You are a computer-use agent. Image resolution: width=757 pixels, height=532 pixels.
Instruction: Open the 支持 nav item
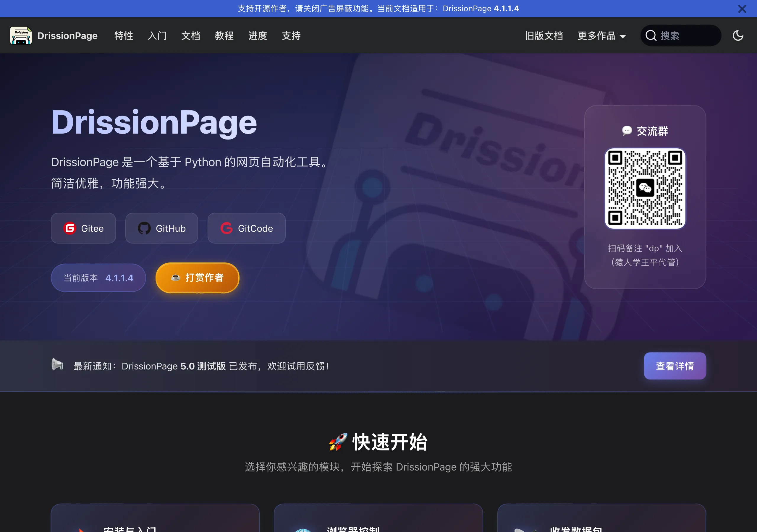coord(291,35)
